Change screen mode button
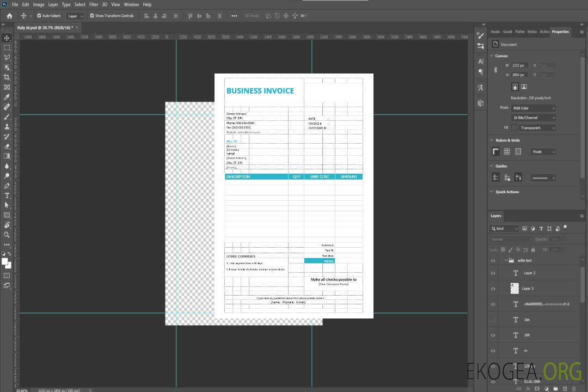This screenshot has height=392, width=588. 7,285
